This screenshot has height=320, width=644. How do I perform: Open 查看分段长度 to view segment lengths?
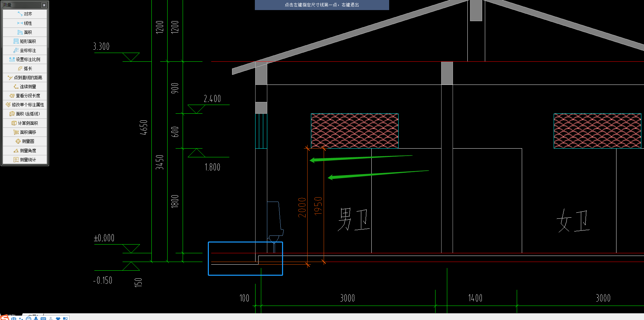(x=25, y=96)
